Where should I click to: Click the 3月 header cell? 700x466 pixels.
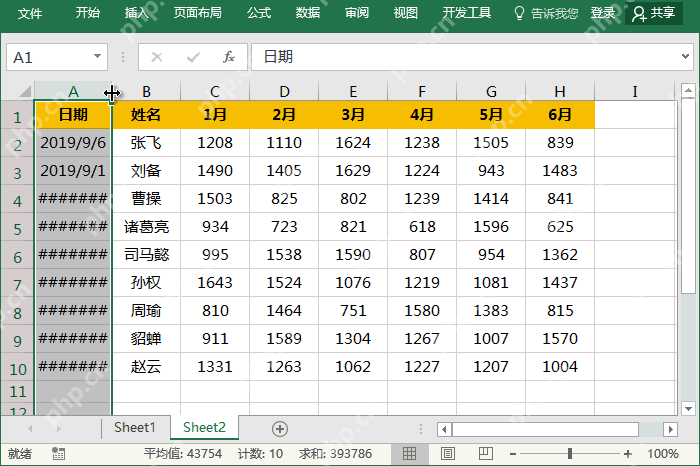click(353, 115)
